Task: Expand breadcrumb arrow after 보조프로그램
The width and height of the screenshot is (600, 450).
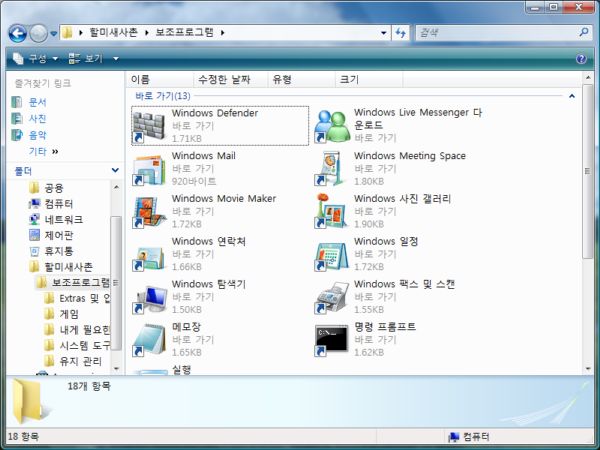Action: point(222,33)
